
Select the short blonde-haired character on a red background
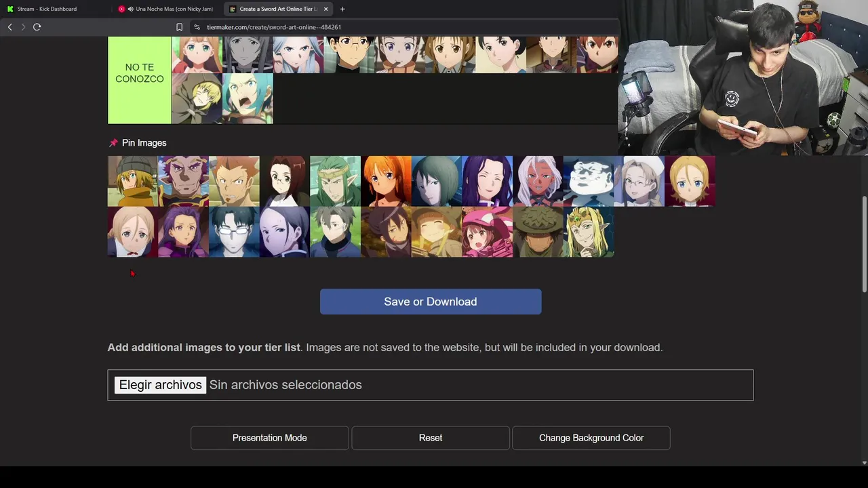click(690, 181)
